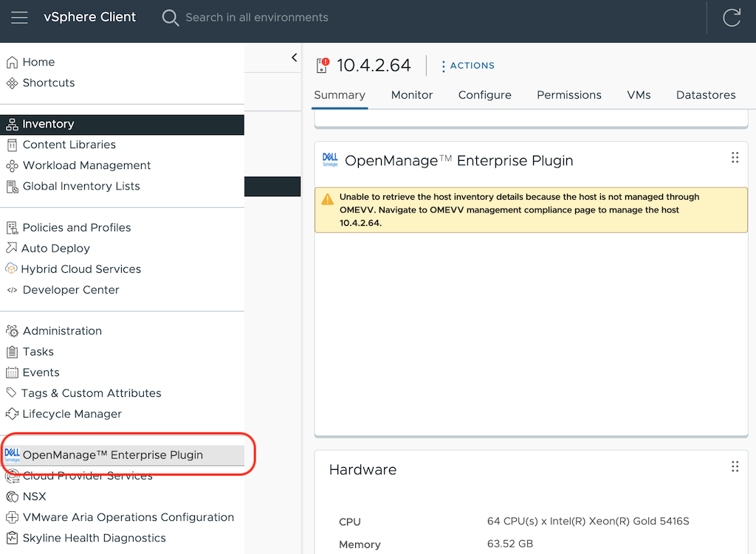Click the NSX icon
The width and height of the screenshot is (756, 554).
click(12, 496)
